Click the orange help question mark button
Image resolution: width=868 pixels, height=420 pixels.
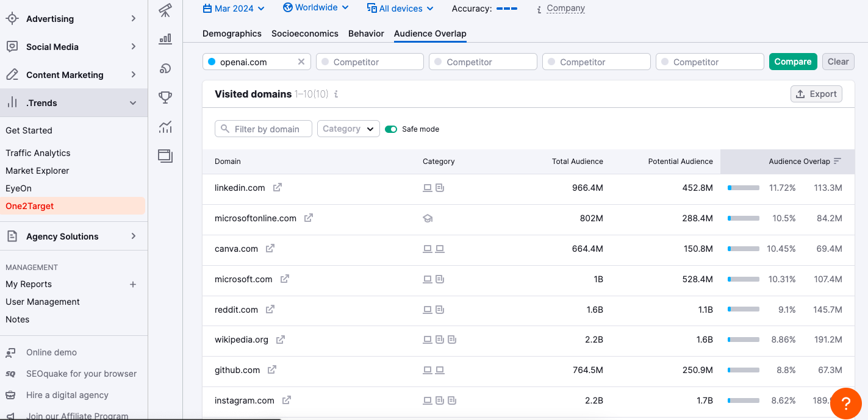846,403
